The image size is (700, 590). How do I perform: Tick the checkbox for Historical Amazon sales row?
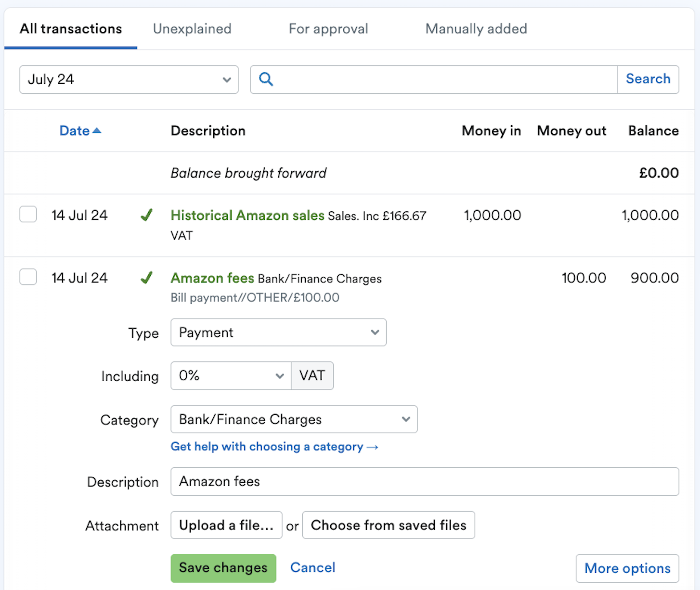coord(28,214)
